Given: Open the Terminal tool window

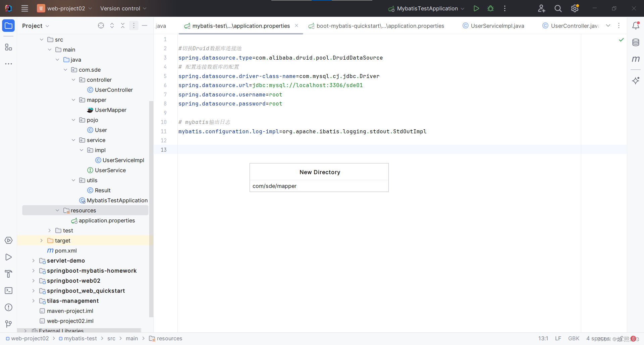Looking at the screenshot, I should coord(8,291).
